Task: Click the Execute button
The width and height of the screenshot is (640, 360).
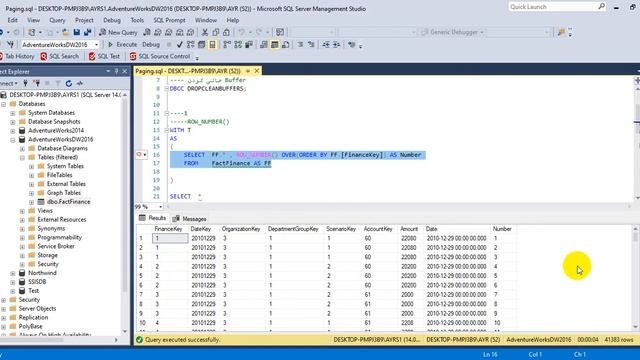Action: tap(122, 44)
